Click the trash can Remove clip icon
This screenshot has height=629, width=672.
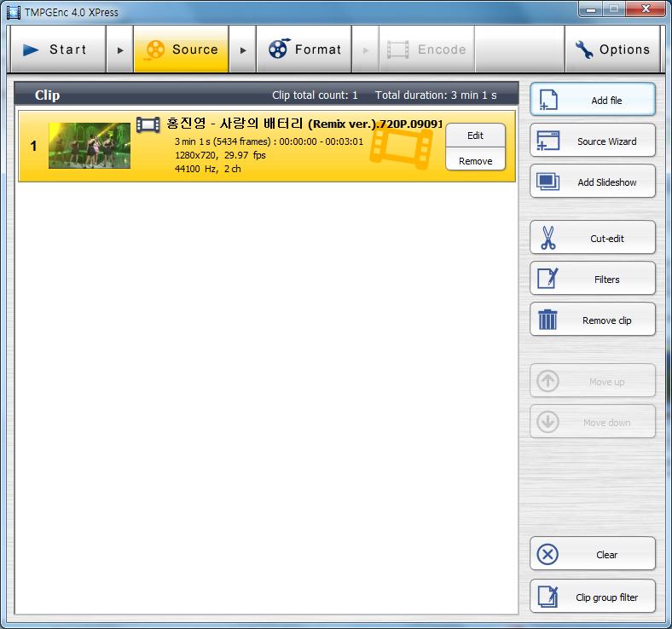(x=547, y=320)
